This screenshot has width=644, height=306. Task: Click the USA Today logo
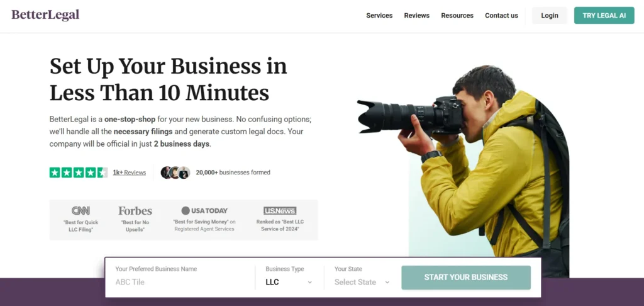[204, 211]
